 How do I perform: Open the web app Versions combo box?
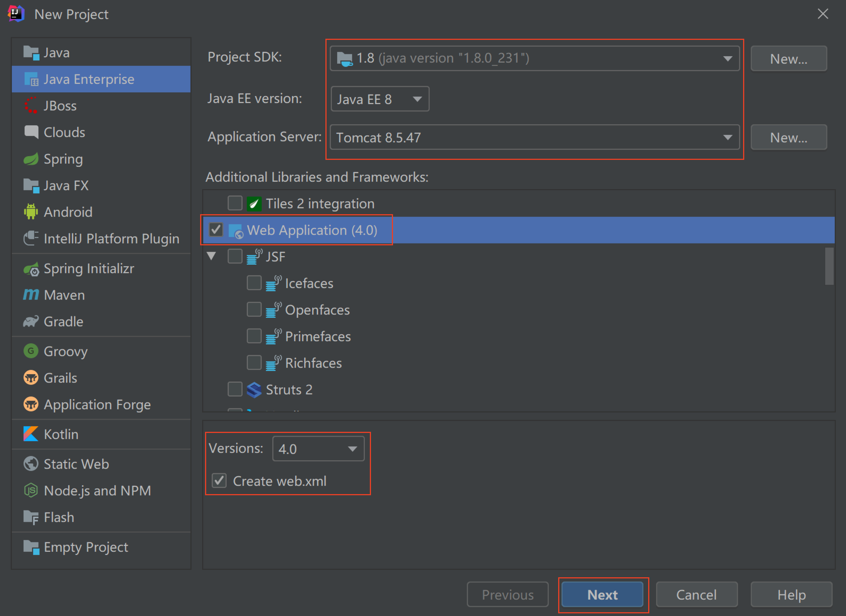[318, 449]
